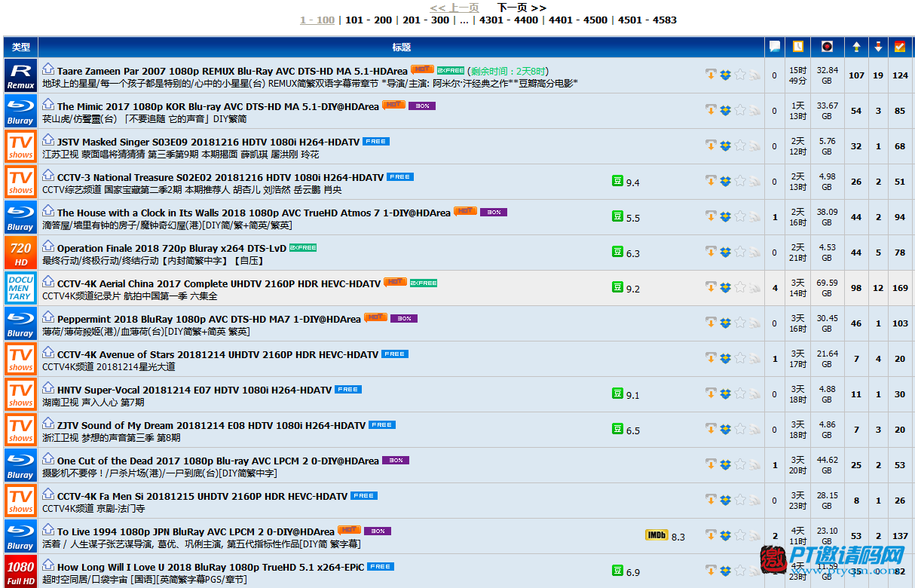Toggle bookmark star for Peppermint 2018
The height and width of the screenshot is (588, 915).
[x=740, y=323]
